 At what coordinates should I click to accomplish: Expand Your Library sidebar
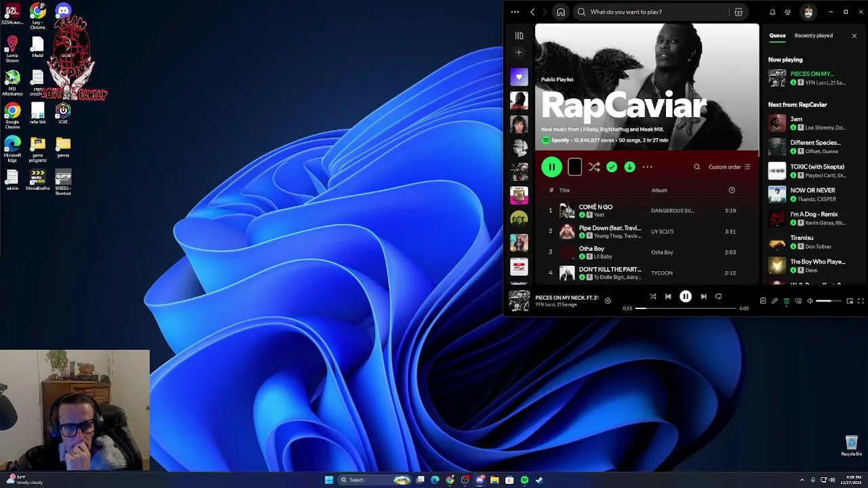point(519,35)
